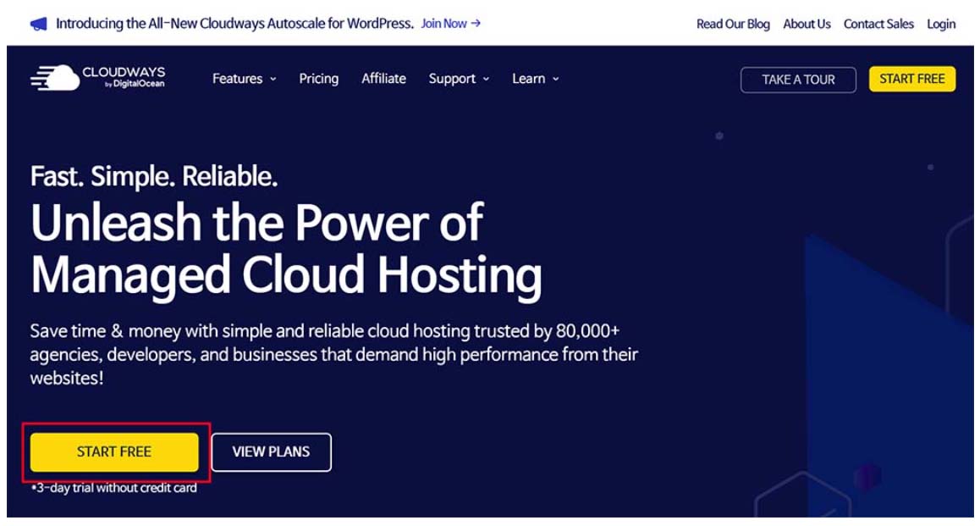Open Contact Sales link
980x526 pixels.
(x=878, y=25)
